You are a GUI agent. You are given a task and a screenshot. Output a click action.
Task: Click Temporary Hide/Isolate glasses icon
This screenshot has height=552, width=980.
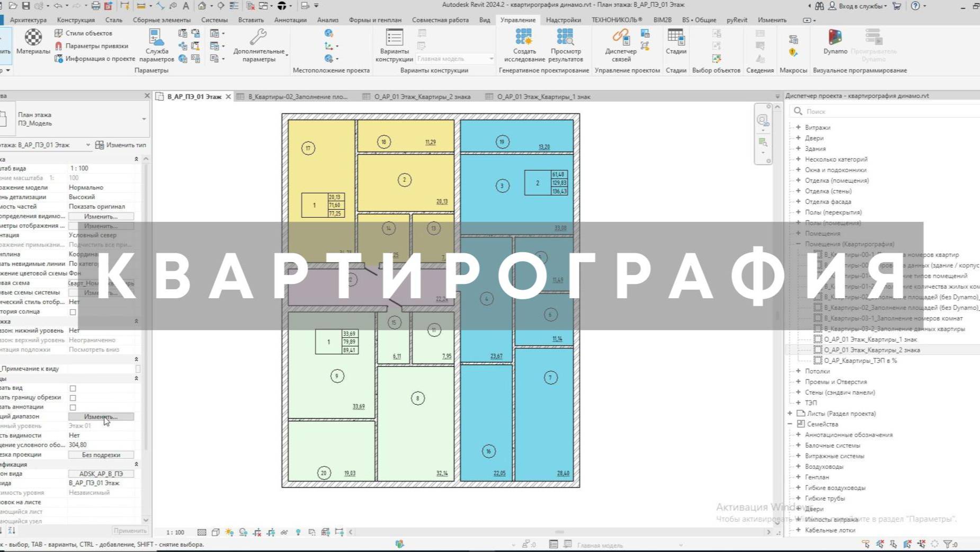284,532
